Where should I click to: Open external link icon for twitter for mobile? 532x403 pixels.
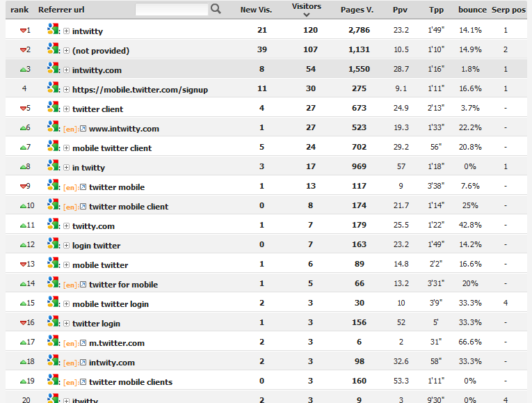[83, 285]
